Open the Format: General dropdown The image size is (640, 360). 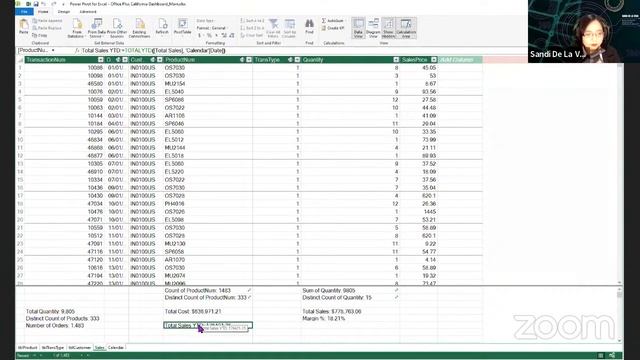click(x=212, y=28)
